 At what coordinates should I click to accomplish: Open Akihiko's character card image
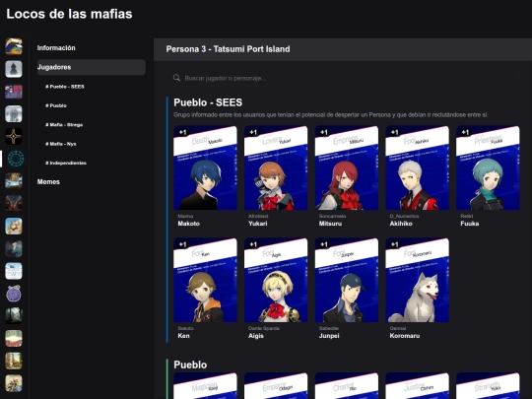(x=417, y=167)
